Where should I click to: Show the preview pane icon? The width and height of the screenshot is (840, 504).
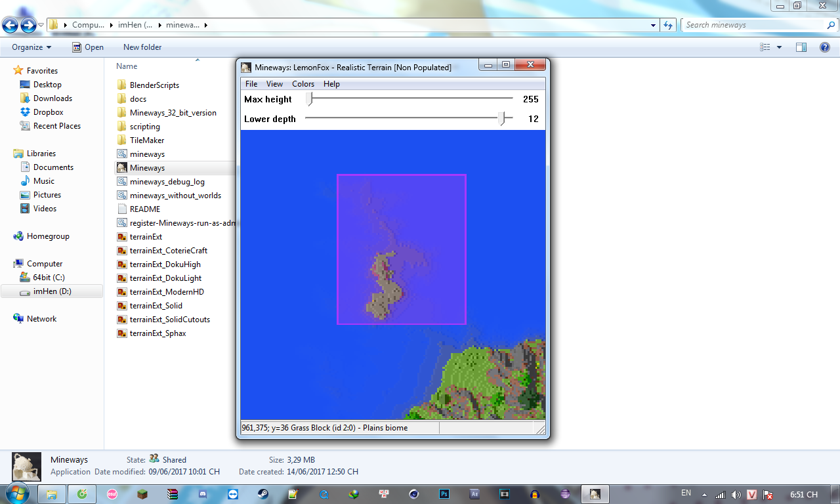[801, 47]
